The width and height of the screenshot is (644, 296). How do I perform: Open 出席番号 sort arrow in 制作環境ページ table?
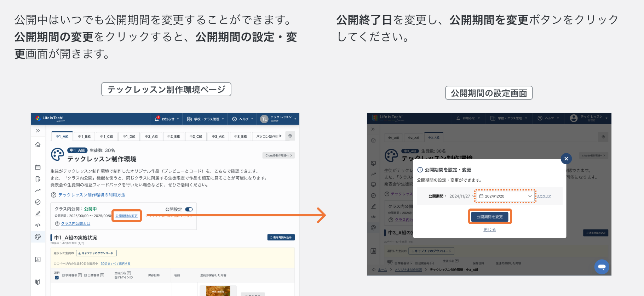(x=102, y=275)
